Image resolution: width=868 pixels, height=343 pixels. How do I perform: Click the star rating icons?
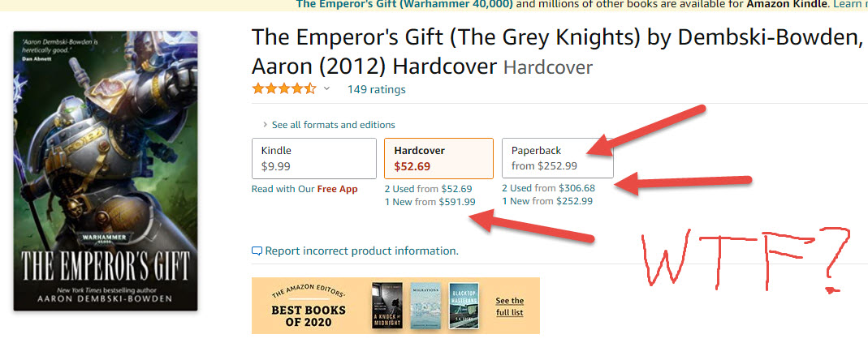[x=284, y=88]
